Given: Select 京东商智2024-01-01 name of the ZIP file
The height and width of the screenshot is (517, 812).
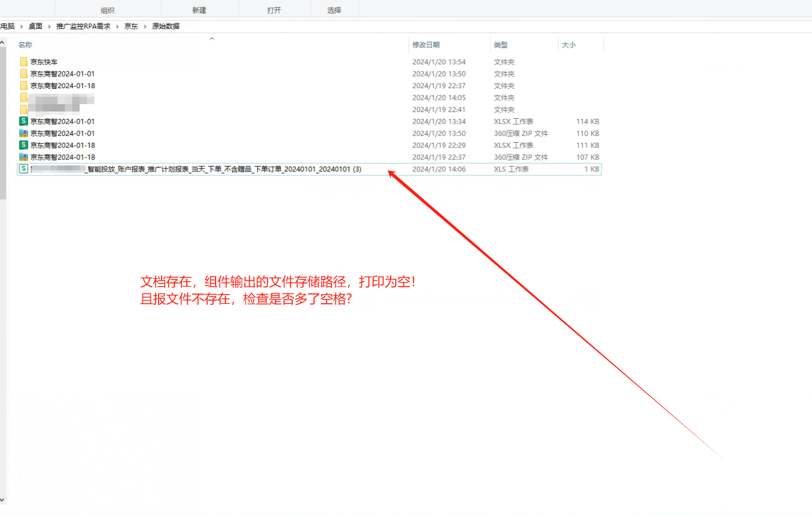Looking at the screenshot, I should (x=62, y=133).
